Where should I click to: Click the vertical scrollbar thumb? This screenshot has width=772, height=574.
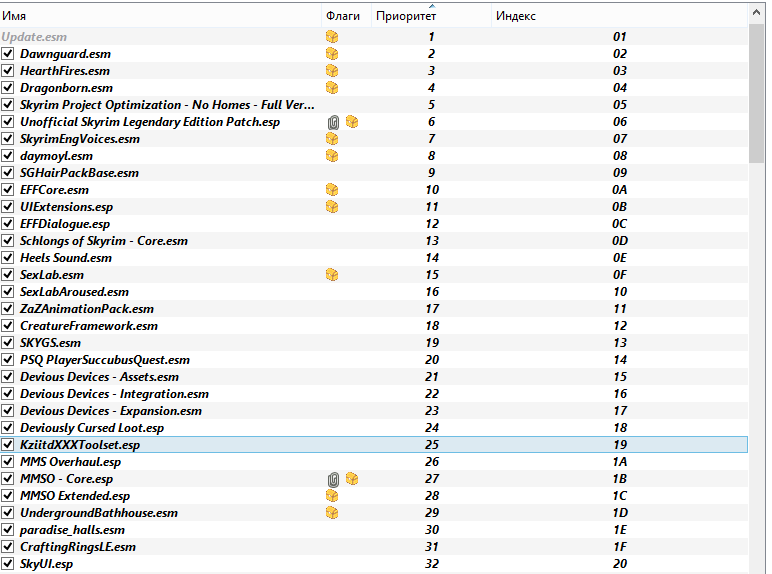point(757,94)
